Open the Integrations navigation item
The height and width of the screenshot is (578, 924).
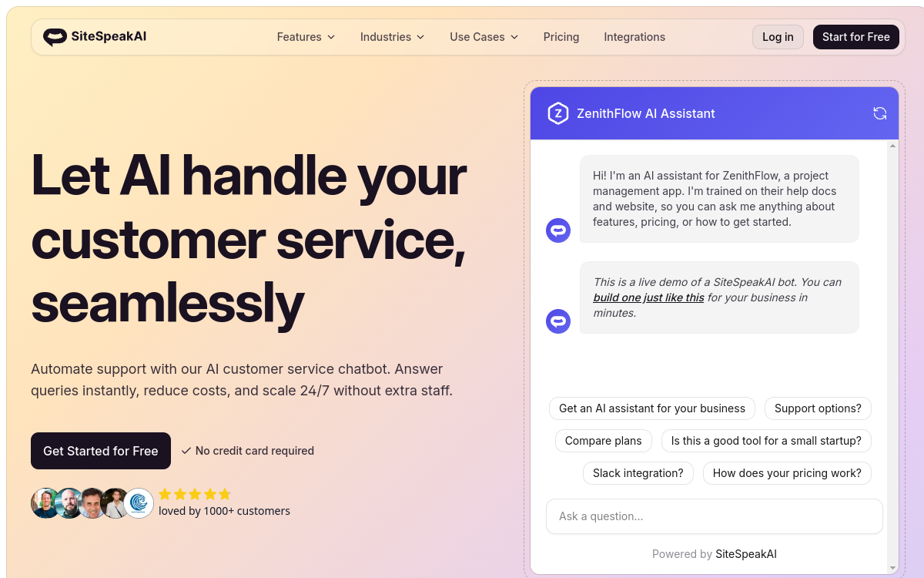click(x=634, y=36)
